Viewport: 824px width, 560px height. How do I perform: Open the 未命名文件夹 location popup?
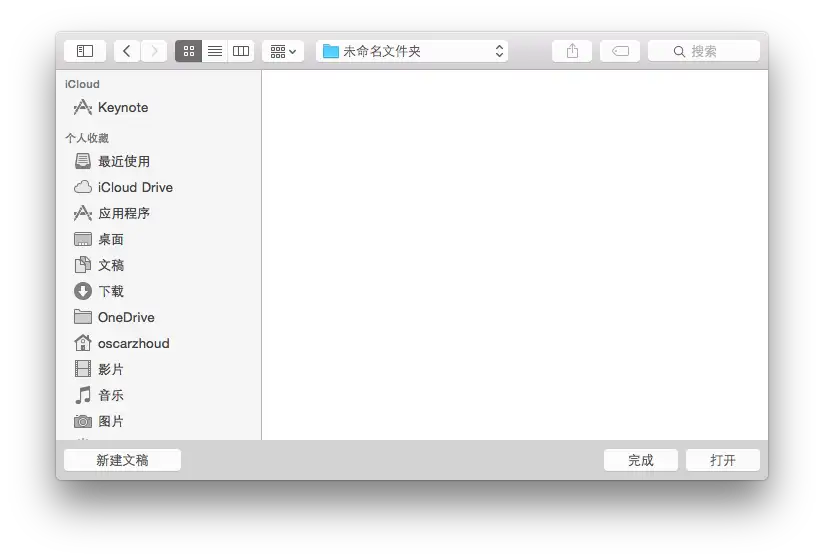(x=412, y=51)
